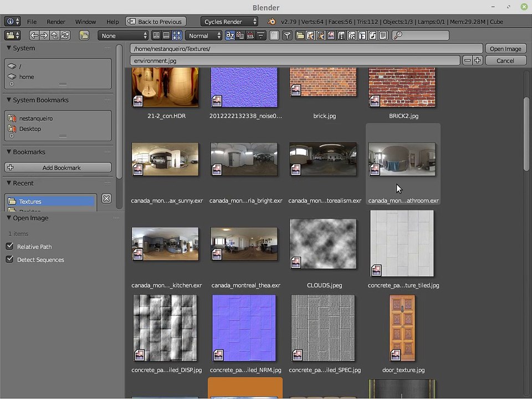Switch to short list display mode

(156, 35)
